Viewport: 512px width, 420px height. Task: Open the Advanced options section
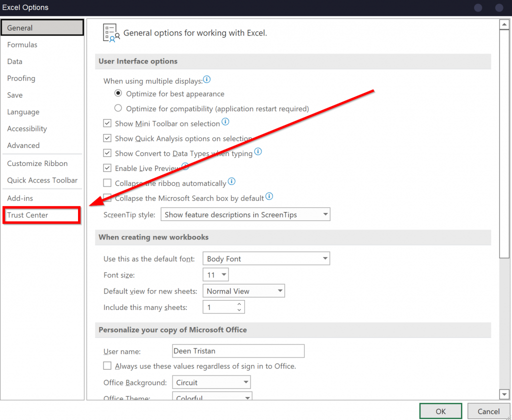(x=23, y=145)
